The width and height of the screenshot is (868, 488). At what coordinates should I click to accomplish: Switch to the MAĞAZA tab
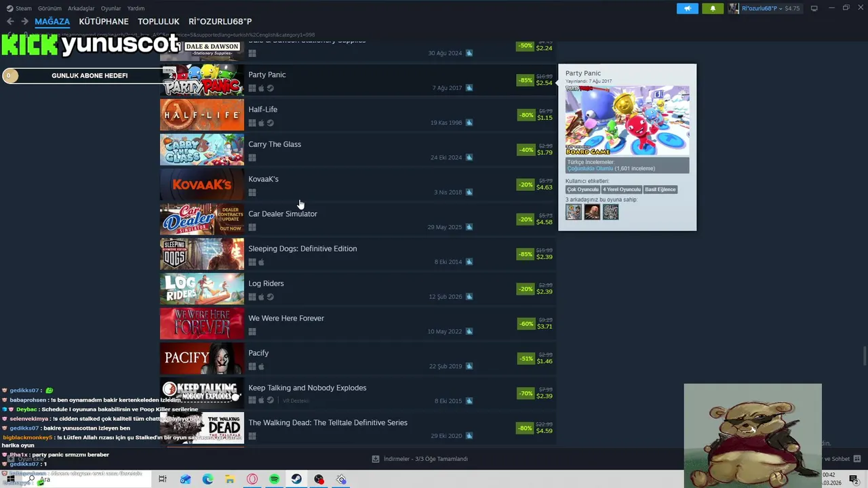(x=52, y=22)
